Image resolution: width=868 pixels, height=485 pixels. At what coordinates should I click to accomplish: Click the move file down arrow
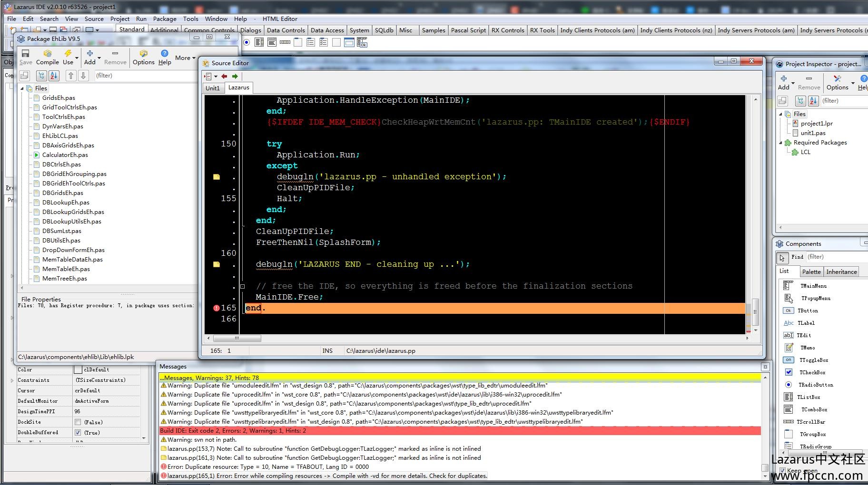click(x=83, y=76)
